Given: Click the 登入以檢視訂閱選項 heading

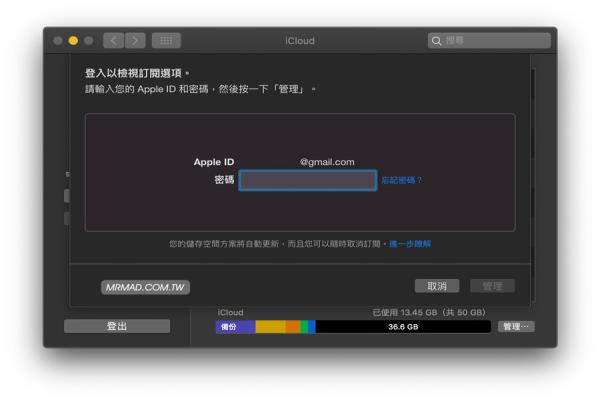Looking at the screenshot, I should (137, 73).
